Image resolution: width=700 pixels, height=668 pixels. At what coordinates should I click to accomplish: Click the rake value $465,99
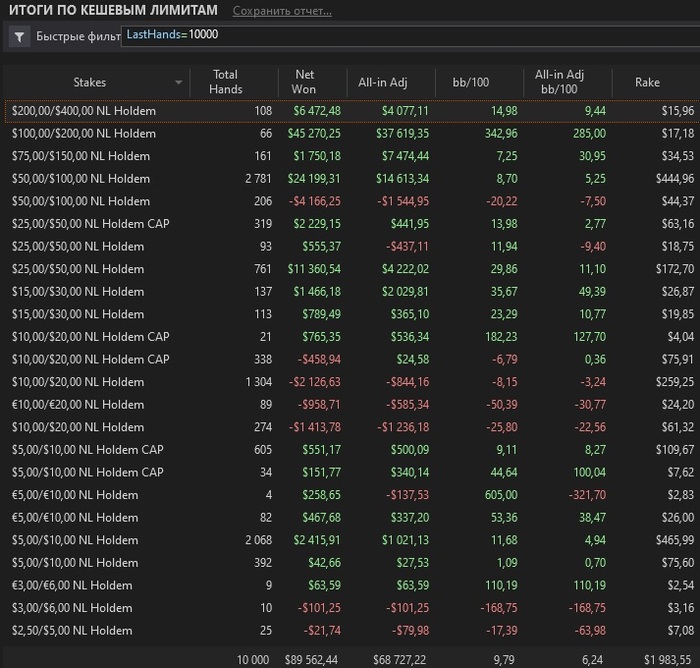tap(675, 540)
